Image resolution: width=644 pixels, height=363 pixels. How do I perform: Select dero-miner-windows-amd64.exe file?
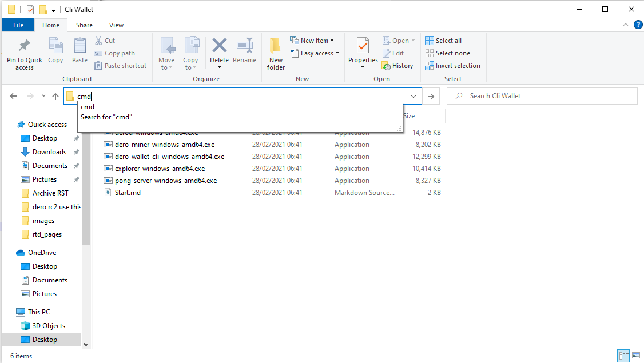click(165, 145)
